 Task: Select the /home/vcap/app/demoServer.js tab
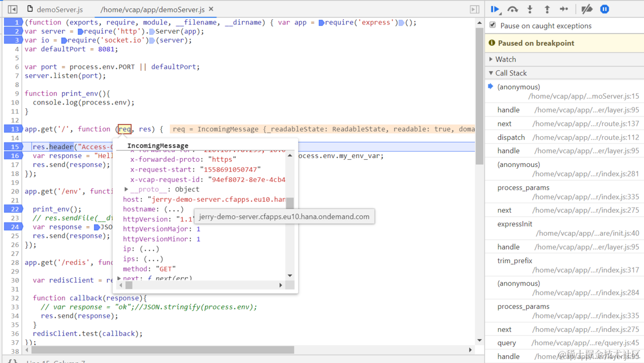[152, 9]
